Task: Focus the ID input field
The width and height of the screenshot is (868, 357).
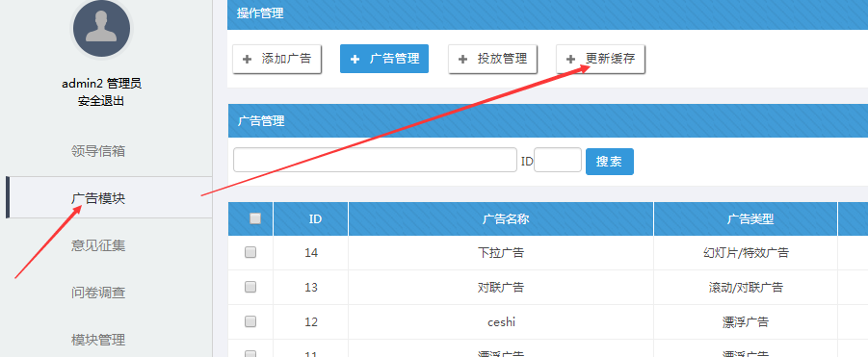Action: coord(558,160)
